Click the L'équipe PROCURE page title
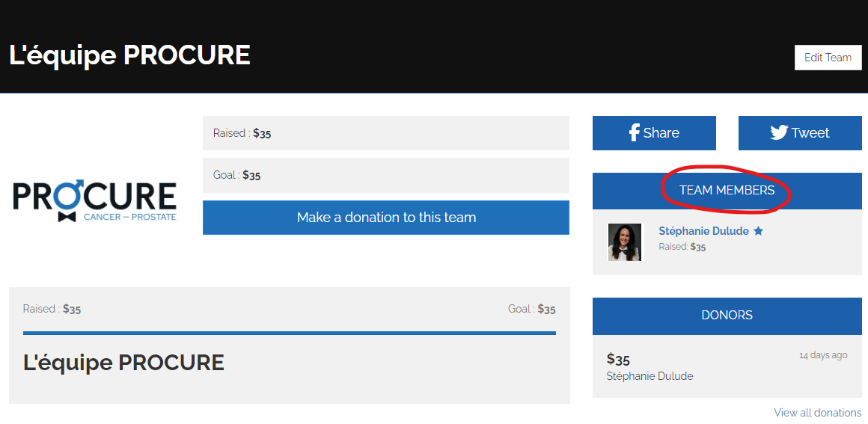 click(130, 55)
